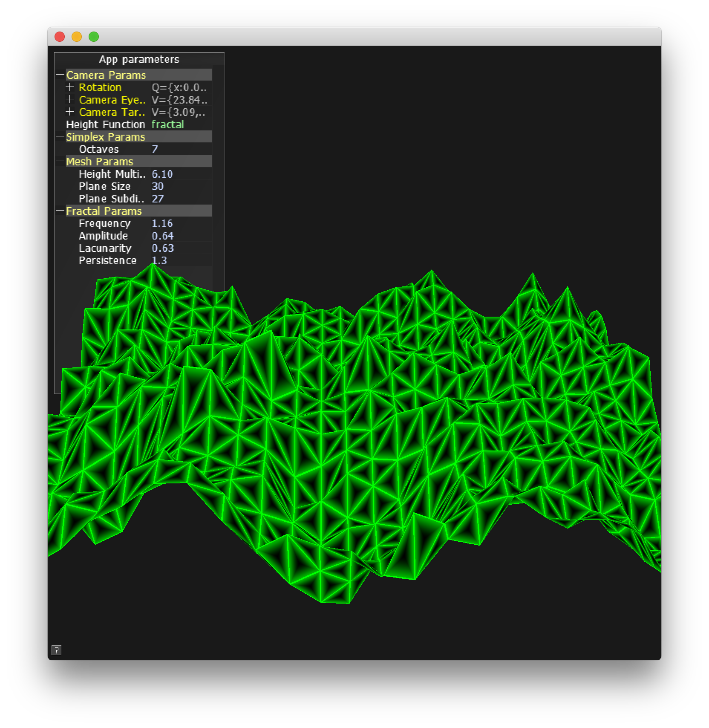Click the Plane Size label
Screen dimensions: 709x728
point(104,186)
